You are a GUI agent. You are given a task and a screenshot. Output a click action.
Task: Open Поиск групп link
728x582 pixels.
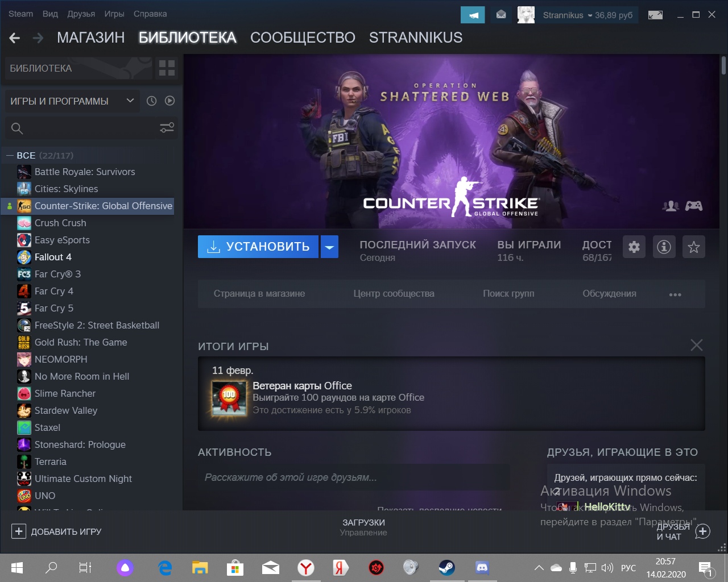[x=508, y=294]
